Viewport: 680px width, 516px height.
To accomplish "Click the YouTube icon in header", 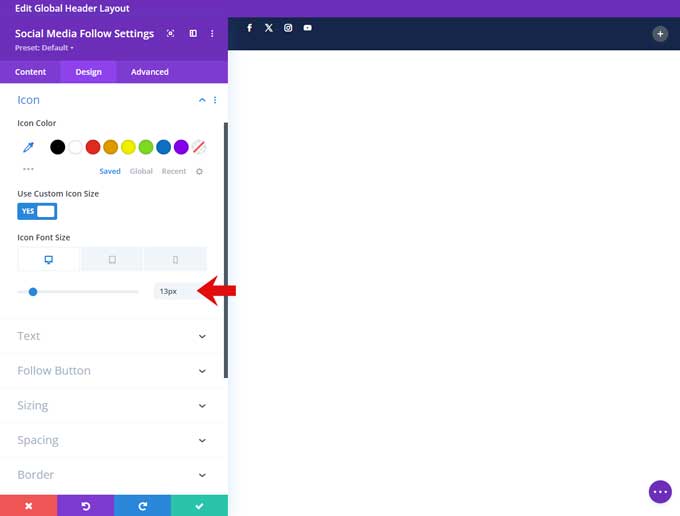I will [x=308, y=28].
